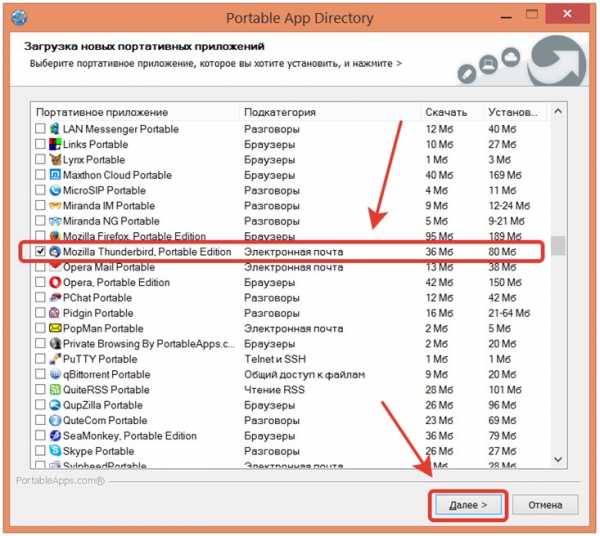600x536 pixels.
Task: Tick the PuTTY Portable checkbox
Action: [40, 358]
